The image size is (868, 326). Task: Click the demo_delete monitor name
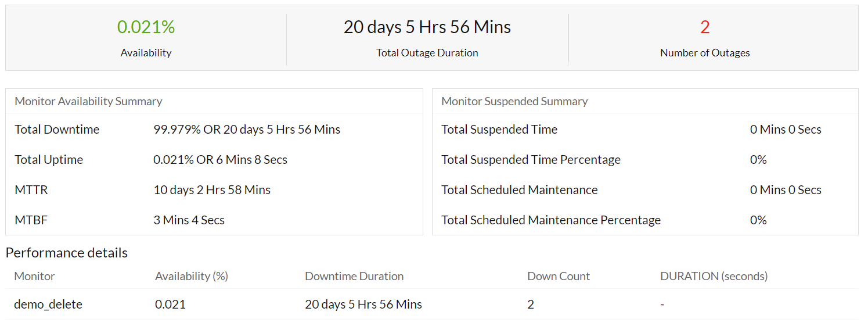click(x=48, y=304)
